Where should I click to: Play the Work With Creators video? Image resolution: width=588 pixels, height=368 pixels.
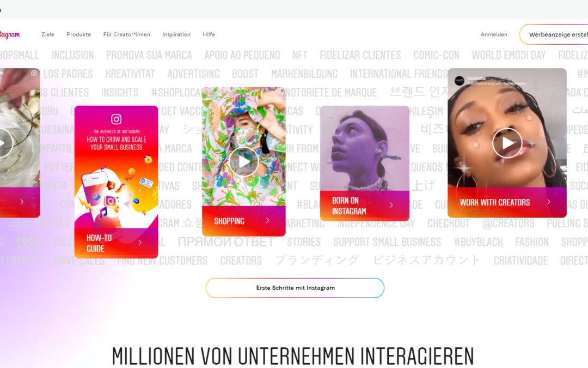(x=507, y=143)
